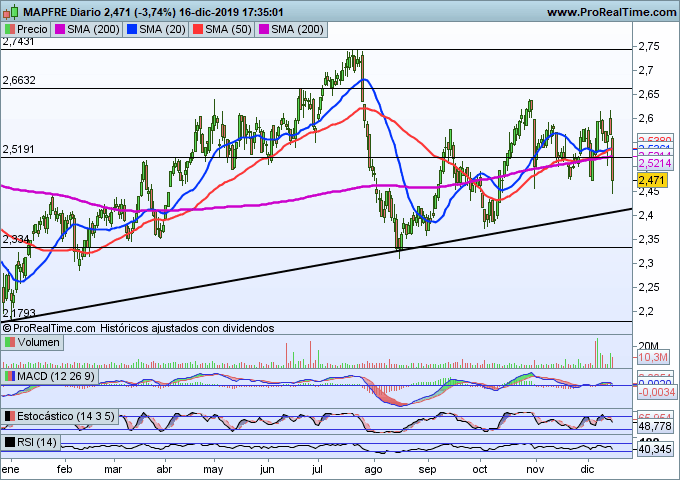Click the 2,65 price axis label
Screen dimensions: 680x480
click(649, 95)
